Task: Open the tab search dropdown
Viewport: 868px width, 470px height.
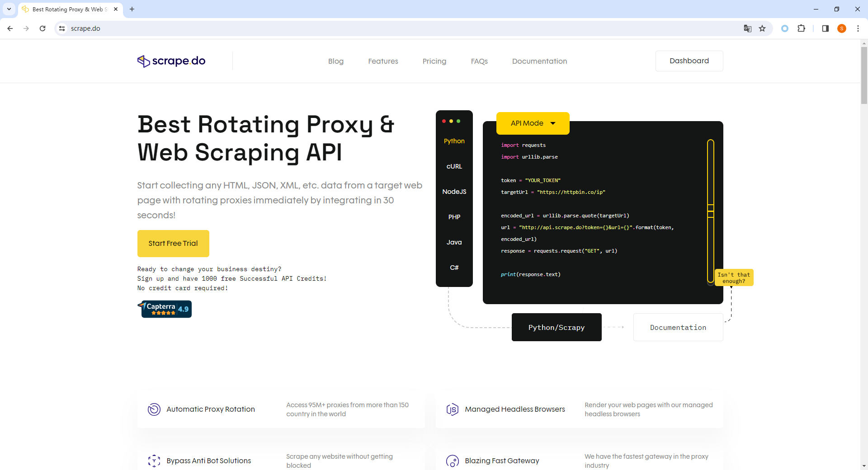Action: [9, 9]
